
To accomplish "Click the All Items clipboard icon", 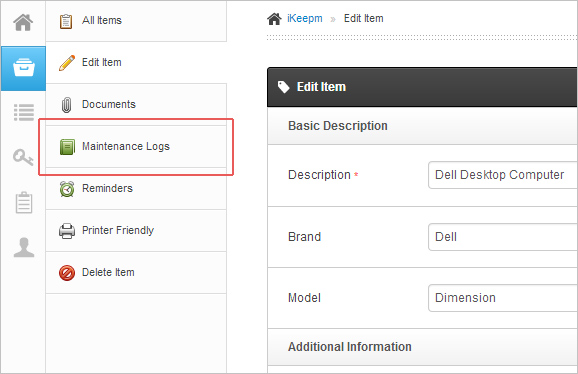I will point(66,21).
